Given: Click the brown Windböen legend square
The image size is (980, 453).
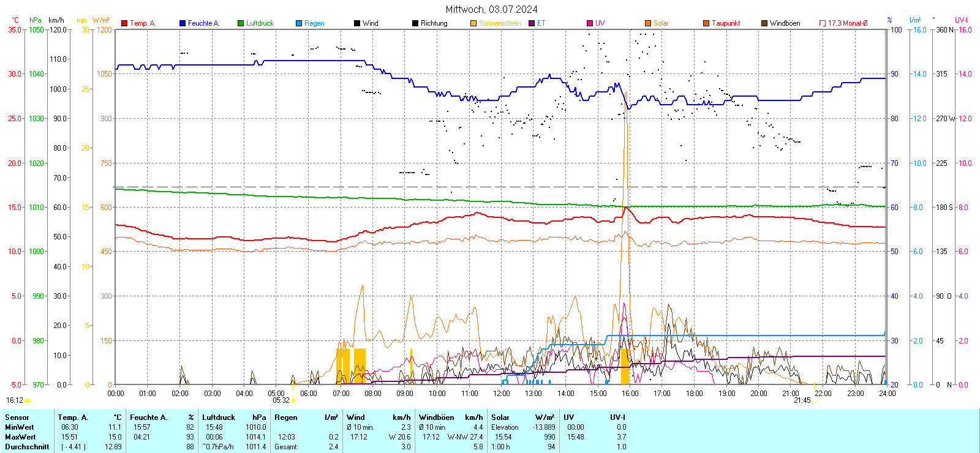Looking at the screenshot, I should 764,23.
